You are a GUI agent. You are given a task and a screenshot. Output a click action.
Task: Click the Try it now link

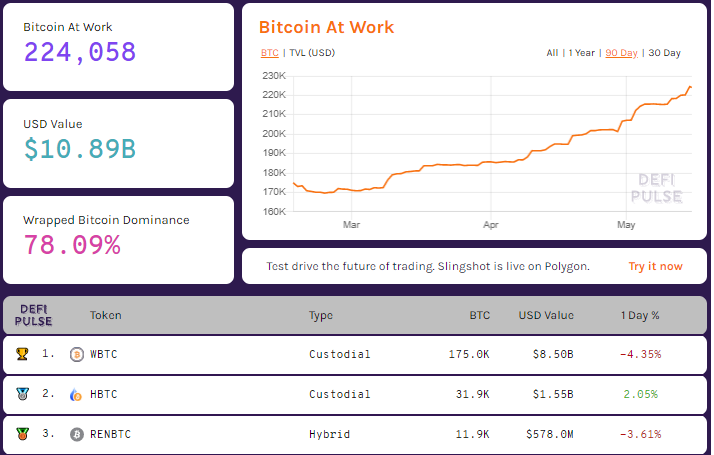pyautogui.click(x=655, y=266)
